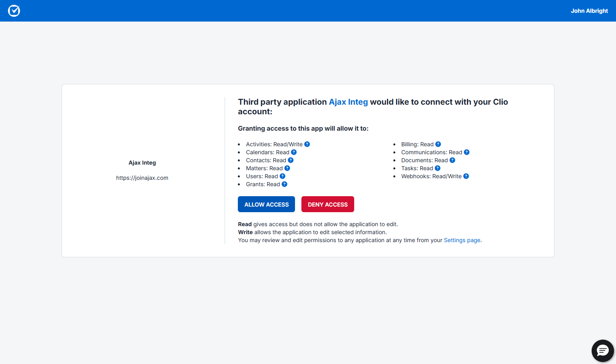The image size is (616, 364).
Task: Click the 'Billing: Read' permission text
Action: click(417, 144)
